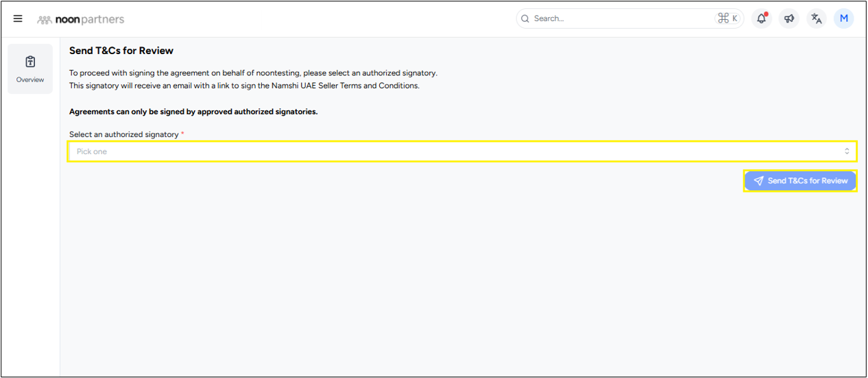Screen dimensions: 868x378
Task: Click the Send T&Cs for Review button
Action: [800, 181]
